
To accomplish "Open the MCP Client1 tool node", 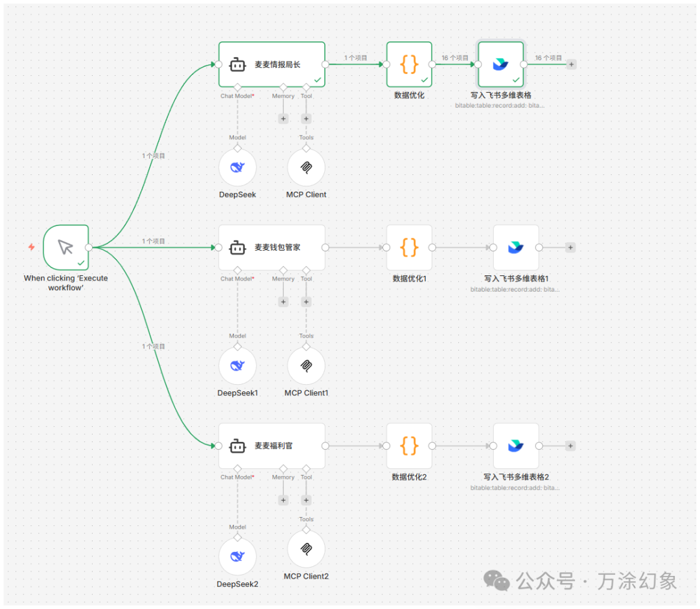I will tap(305, 365).
